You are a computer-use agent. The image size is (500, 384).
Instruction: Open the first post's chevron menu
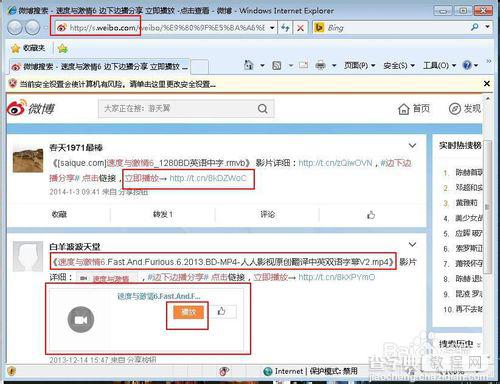tap(412, 146)
